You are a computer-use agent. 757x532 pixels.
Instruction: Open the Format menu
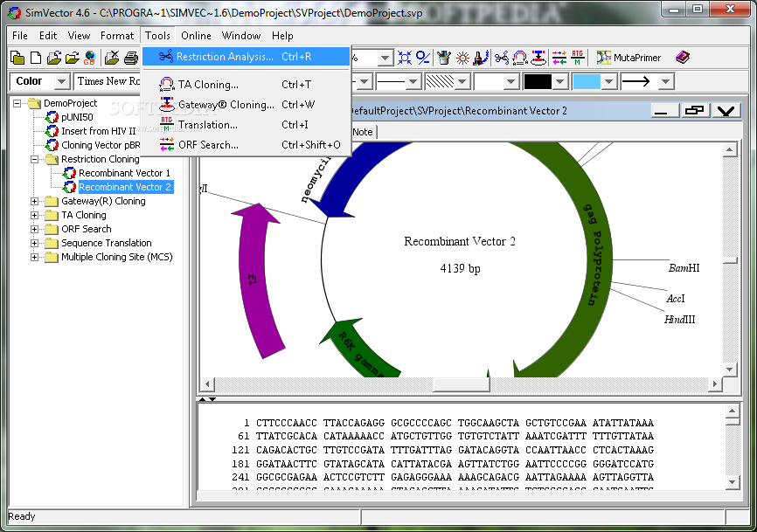pyautogui.click(x=117, y=36)
